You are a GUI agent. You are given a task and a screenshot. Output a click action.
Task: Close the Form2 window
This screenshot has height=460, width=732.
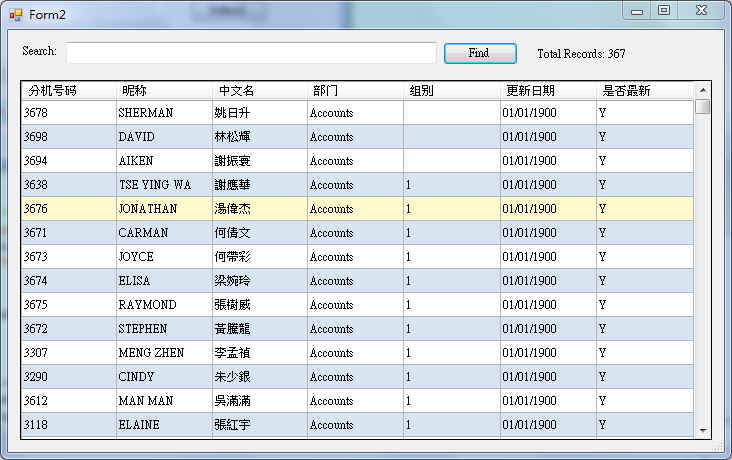click(x=701, y=10)
